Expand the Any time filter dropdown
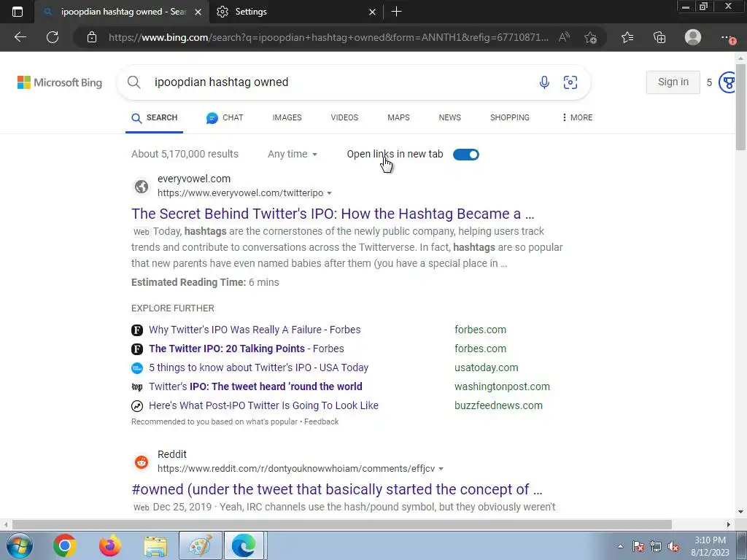 292,154
